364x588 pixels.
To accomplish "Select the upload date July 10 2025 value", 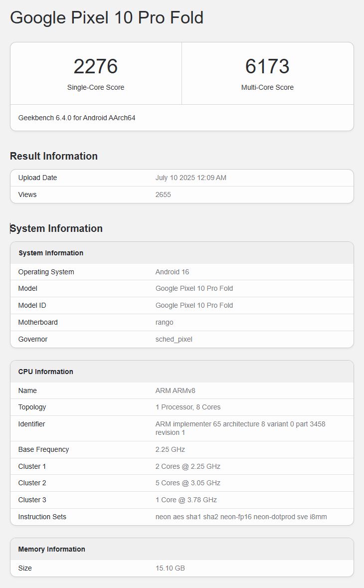I will (x=190, y=178).
